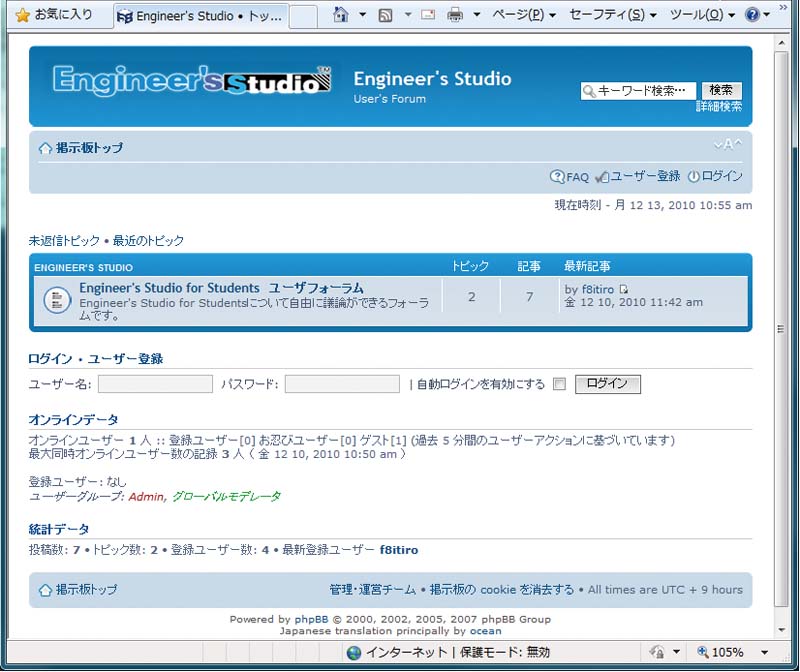Viewport: 800px width, 672px height.
Task: Click 掲示板の cookie を消去する link
Action: (x=502, y=590)
